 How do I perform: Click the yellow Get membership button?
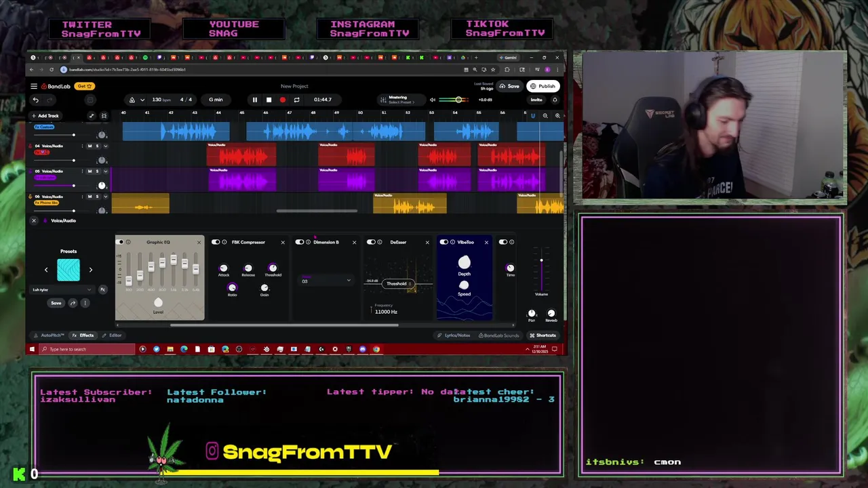point(85,86)
